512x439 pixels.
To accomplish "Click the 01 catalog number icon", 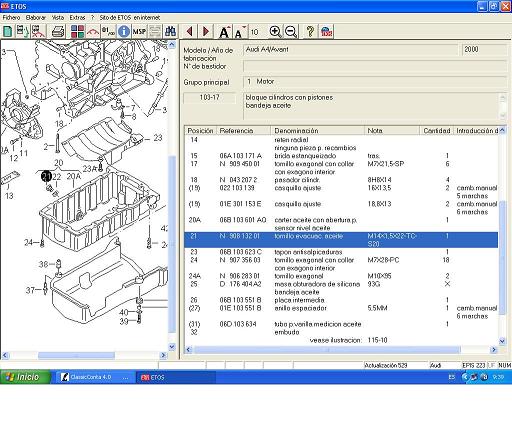I will 108,32.
